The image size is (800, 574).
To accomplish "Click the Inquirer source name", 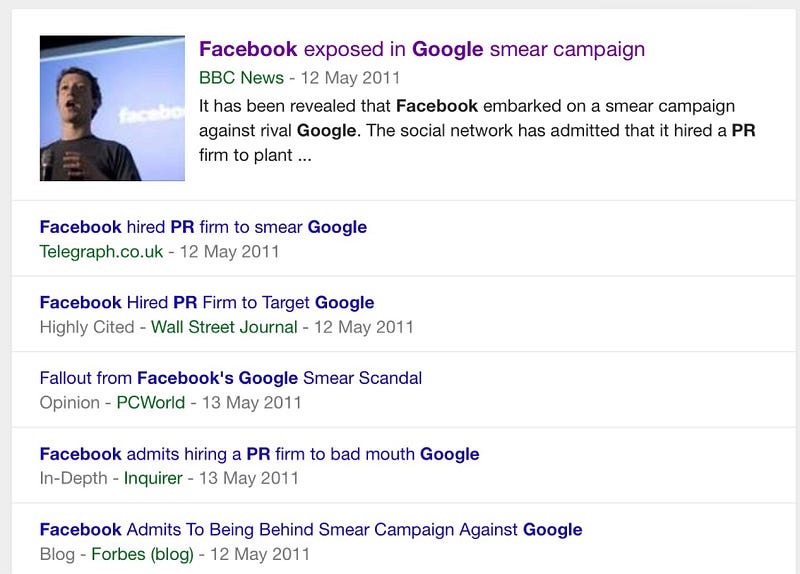I will pos(153,478).
